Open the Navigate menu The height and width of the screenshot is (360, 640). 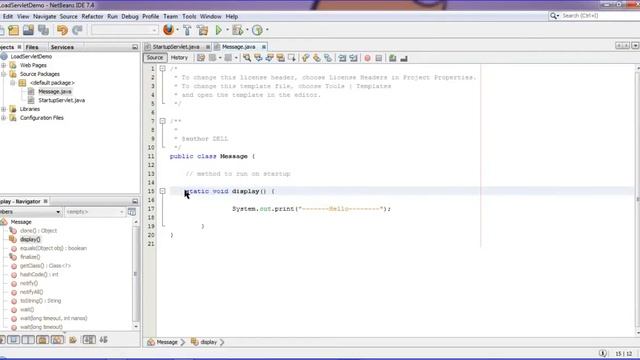[x=44, y=17]
